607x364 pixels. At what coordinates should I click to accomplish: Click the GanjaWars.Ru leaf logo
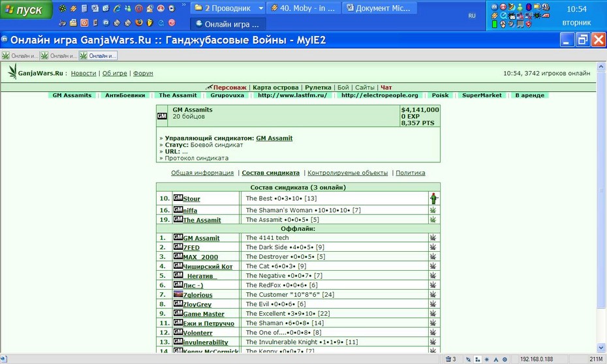tap(13, 72)
